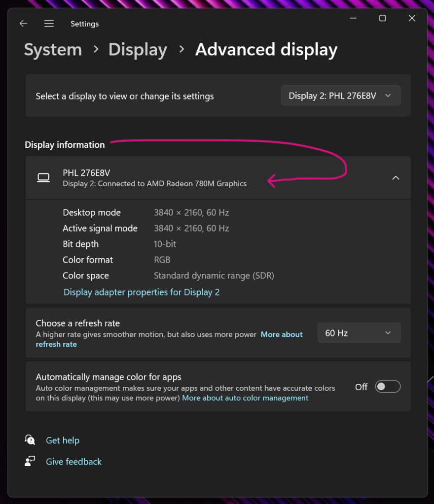
Task: Open Display adapter properties for Display 2
Action: (x=142, y=292)
